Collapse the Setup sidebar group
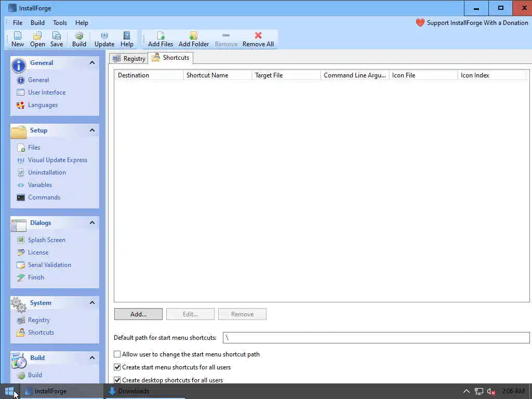This screenshot has height=399, width=532. coord(92,130)
